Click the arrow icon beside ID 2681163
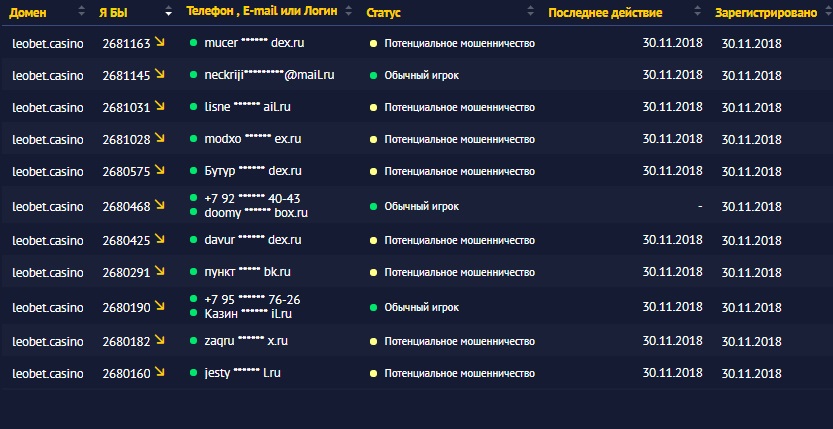The height and width of the screenshot is (429, 833). point(160,43)
